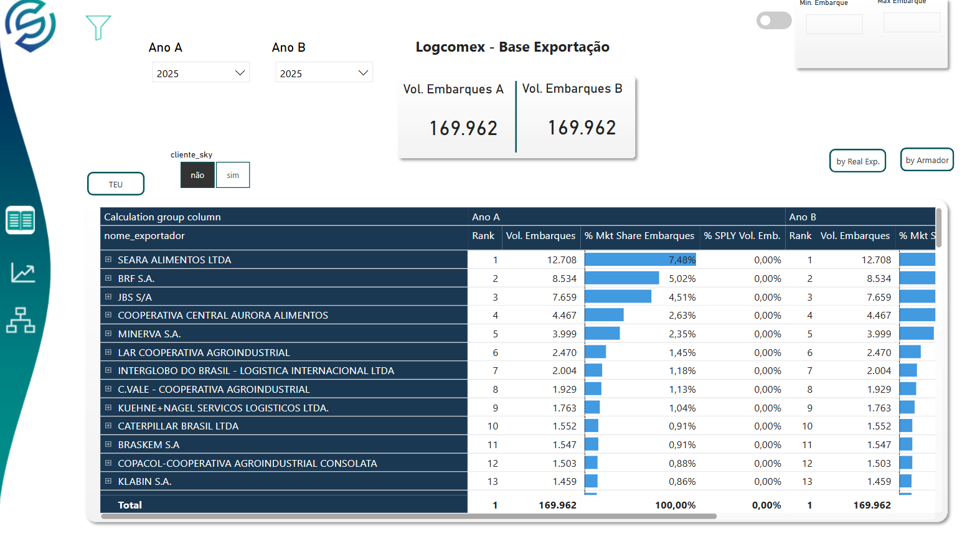Click the TEU button
Viewport: 980px width, 544px height.
[x=116, y=184]
